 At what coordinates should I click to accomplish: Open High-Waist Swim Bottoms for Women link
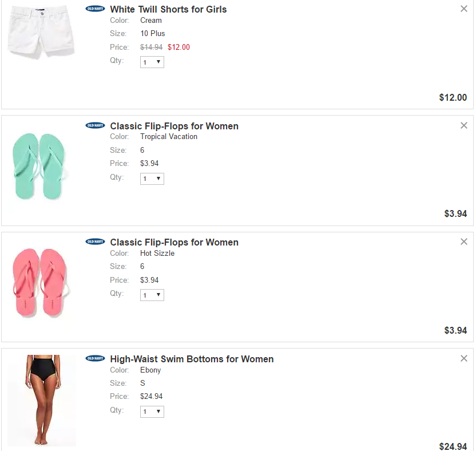click(192, 359)
